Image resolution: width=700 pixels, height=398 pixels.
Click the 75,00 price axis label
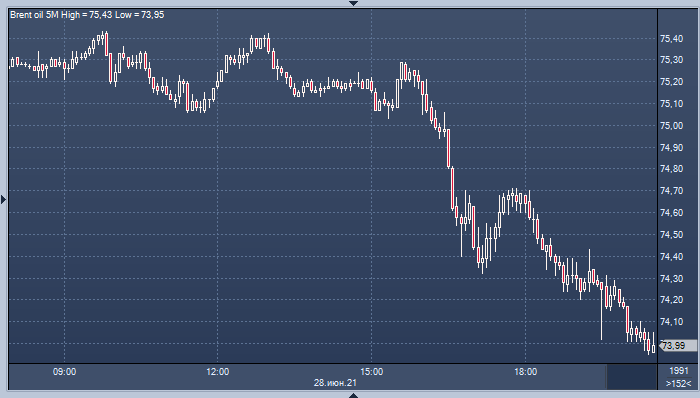[x=671, y=126]
